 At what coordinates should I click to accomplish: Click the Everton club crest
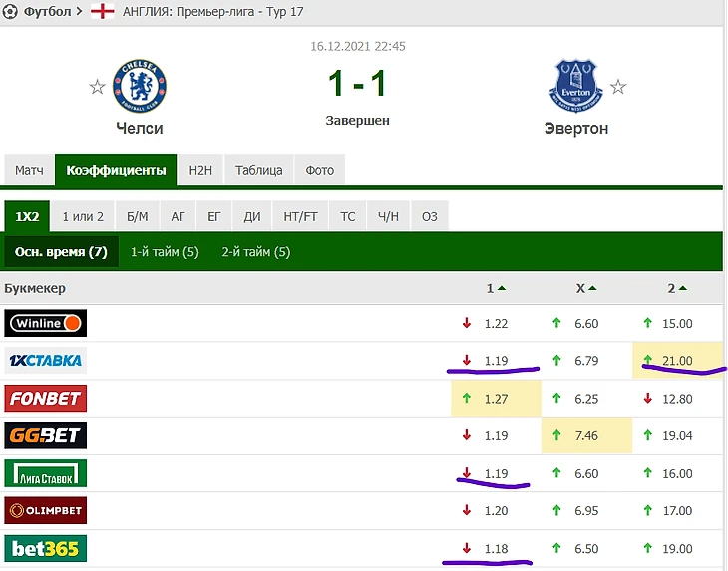pos(575,85)
